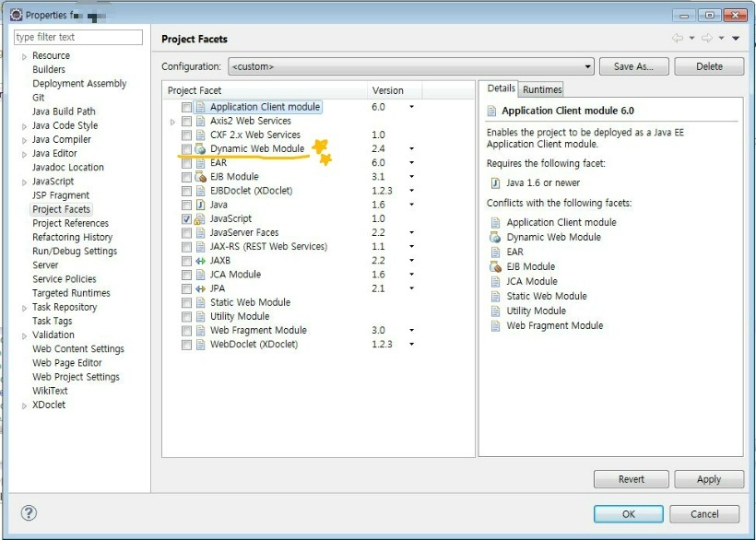Check the Java facet checkbox
This screenshot has height=540, width=756.
point(186,205)
